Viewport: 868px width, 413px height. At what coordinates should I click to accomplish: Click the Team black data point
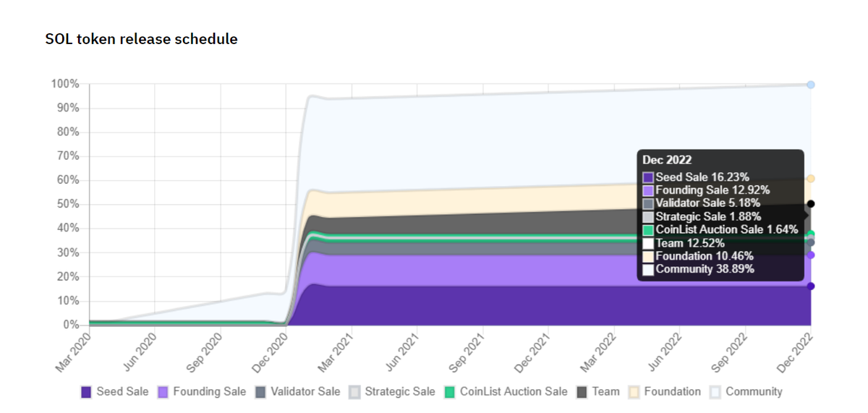[811, 204]
